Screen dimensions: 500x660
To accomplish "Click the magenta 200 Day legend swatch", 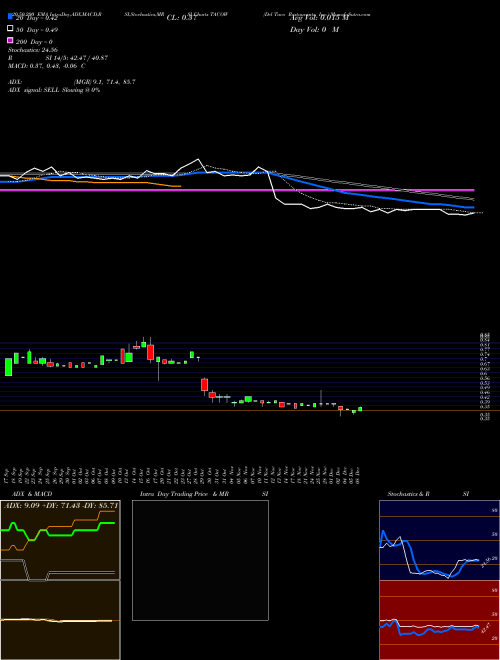I will coord(11,40).
